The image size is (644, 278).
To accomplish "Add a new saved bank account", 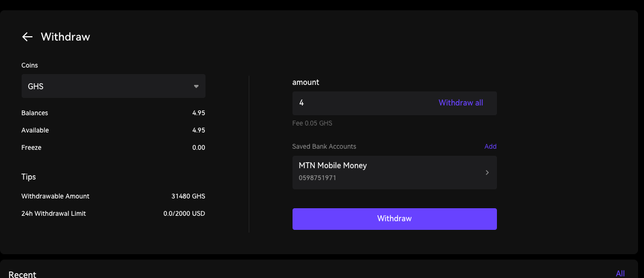I will [x=490, y=147].
